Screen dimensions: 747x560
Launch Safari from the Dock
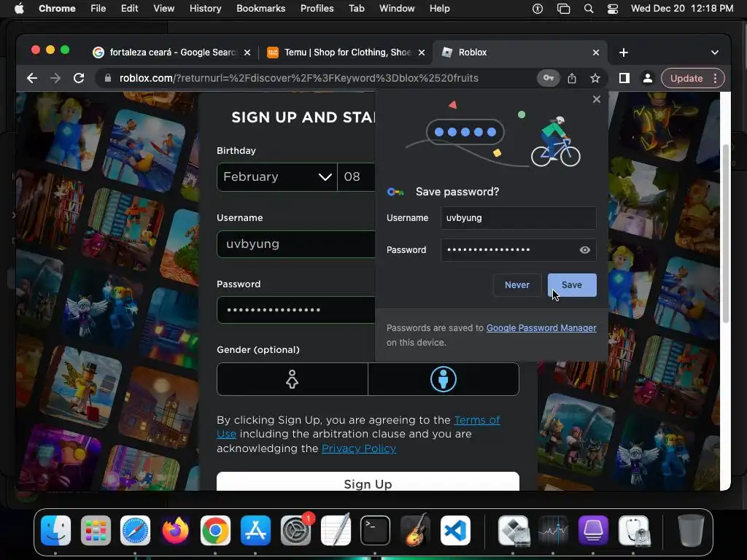[x=135, y=530]
